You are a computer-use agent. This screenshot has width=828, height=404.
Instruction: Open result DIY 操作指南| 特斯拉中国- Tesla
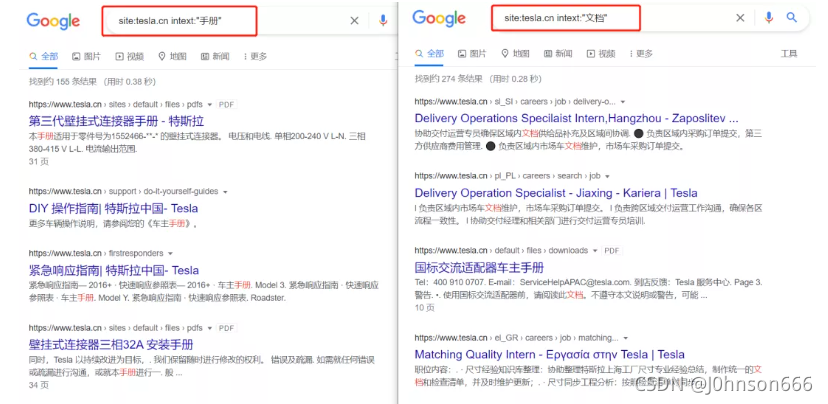[x=114, y=208]
